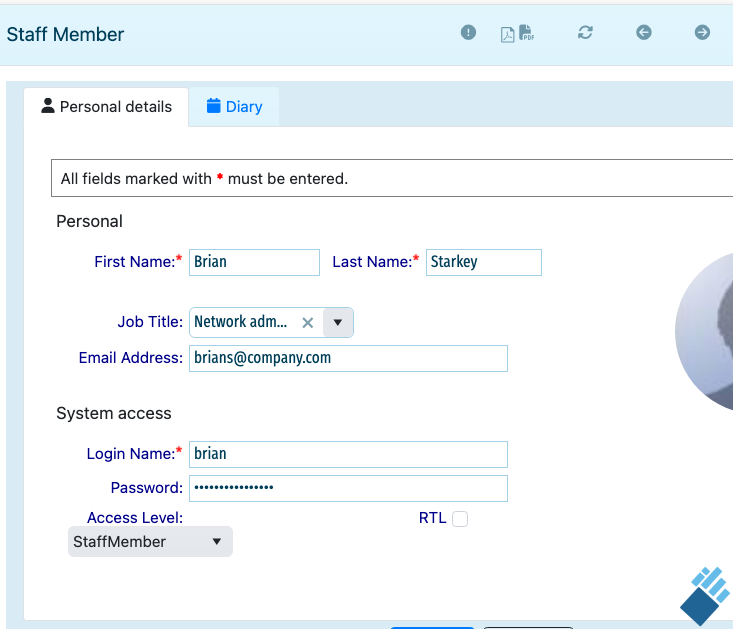Select the Personal details tab
733x629 pixels.
pyautogui.click(x=106, y=107)
